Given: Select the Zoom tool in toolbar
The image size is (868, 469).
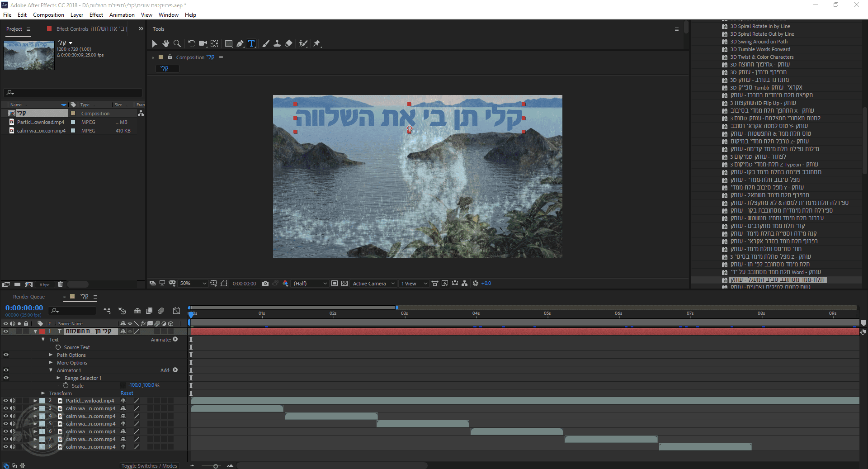Looking at the screenshot, I should [177, 43].
